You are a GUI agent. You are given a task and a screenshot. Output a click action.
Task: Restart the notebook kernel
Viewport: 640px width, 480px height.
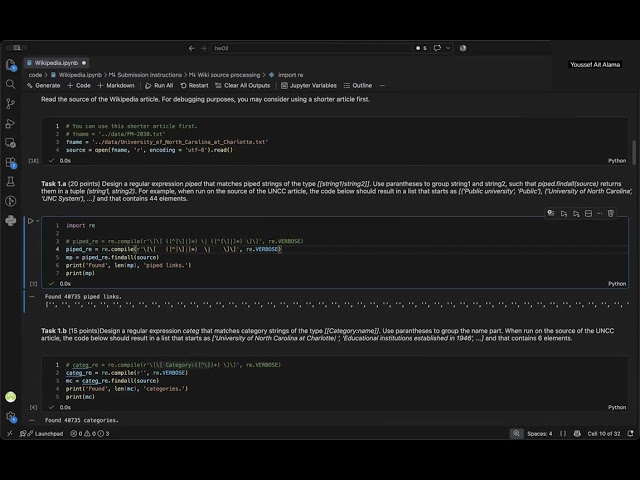(x=194, y=85)
